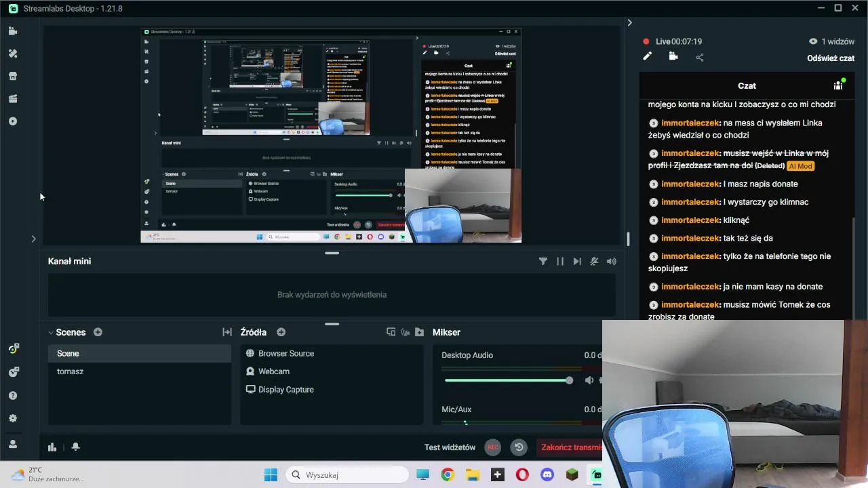Add a new scene with plus icon

[98, 332]
